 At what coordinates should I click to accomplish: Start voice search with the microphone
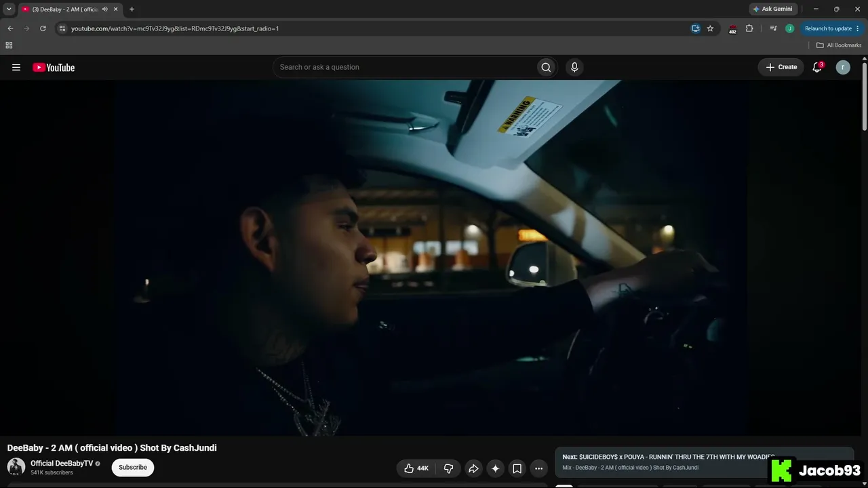pyautogui.click(x=574, y=67)
